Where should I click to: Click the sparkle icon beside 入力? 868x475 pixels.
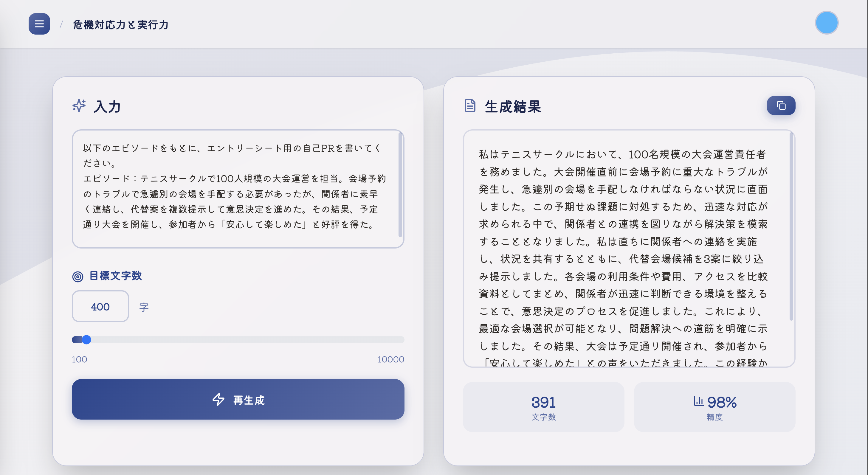tap(80, 106)
